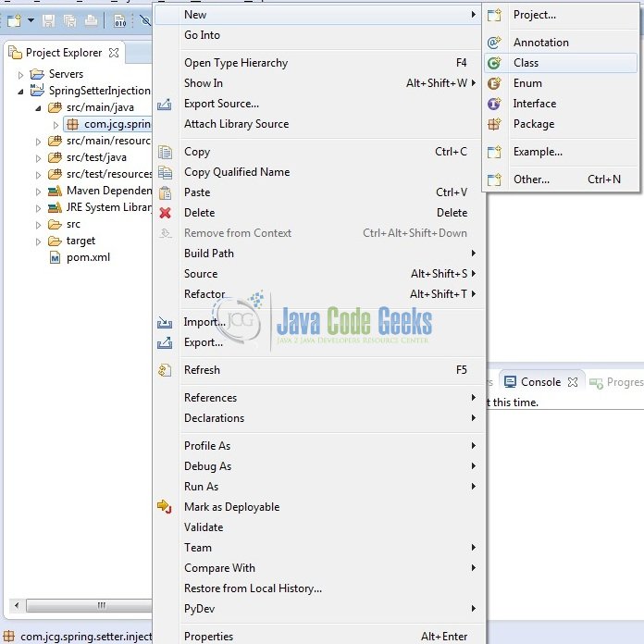Select Class from the New submenu

tap(560, 63)
